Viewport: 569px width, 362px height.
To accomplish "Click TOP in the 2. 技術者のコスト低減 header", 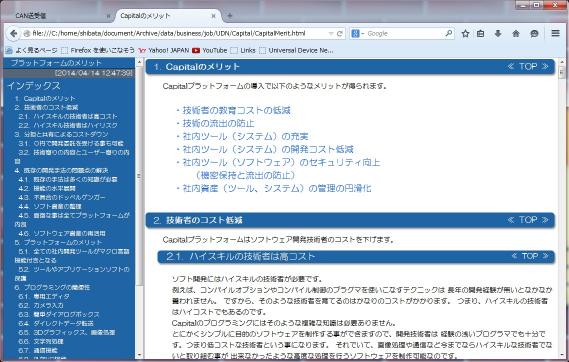I will (x=528, y=220).
